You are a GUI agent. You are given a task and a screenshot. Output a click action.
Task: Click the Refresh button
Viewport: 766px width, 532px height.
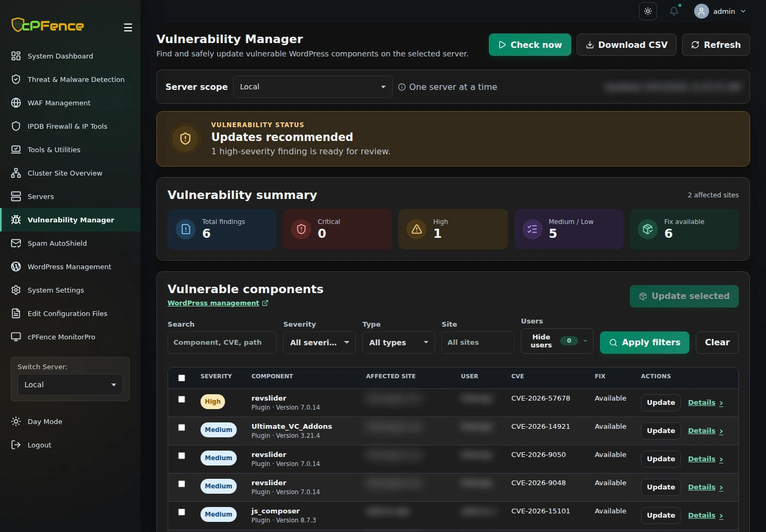(x=716, y=45)
